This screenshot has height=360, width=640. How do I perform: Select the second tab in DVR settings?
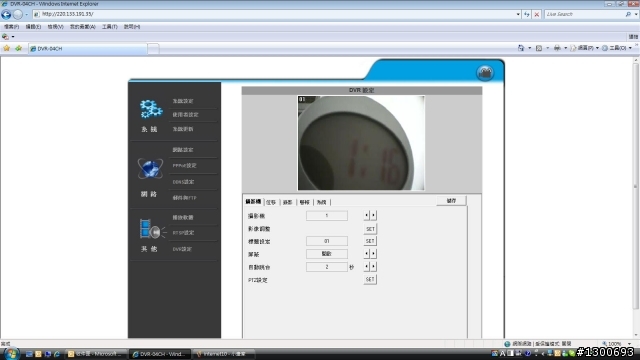click(271, 202)
